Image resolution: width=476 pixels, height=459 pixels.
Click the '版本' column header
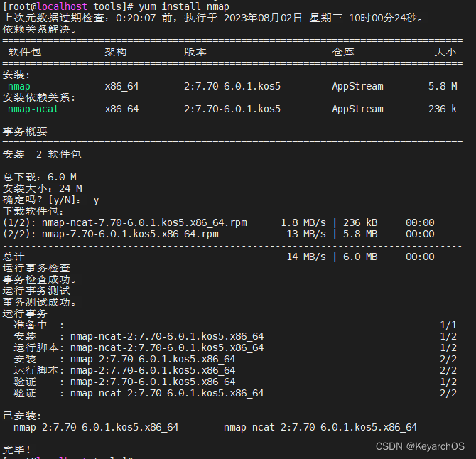point(195,52)
